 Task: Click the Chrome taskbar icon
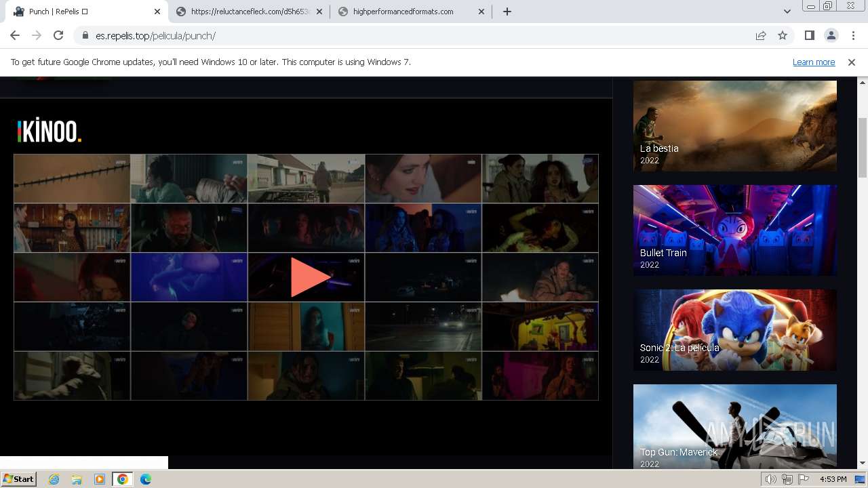tap(123, 479)
